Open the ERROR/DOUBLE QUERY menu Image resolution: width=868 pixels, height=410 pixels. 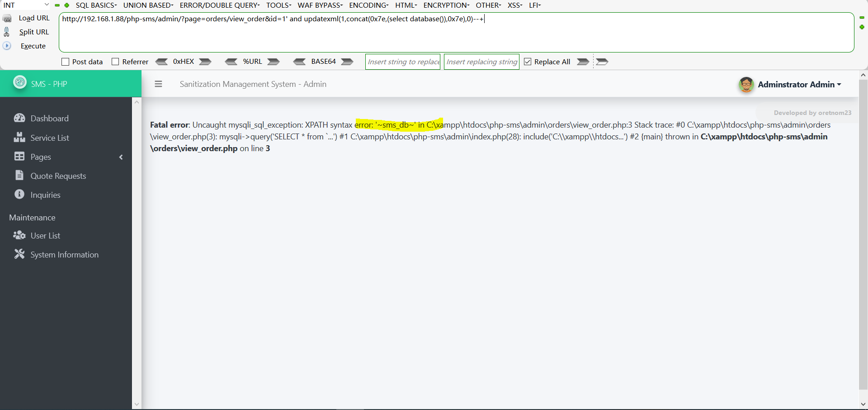click(220, 5)
